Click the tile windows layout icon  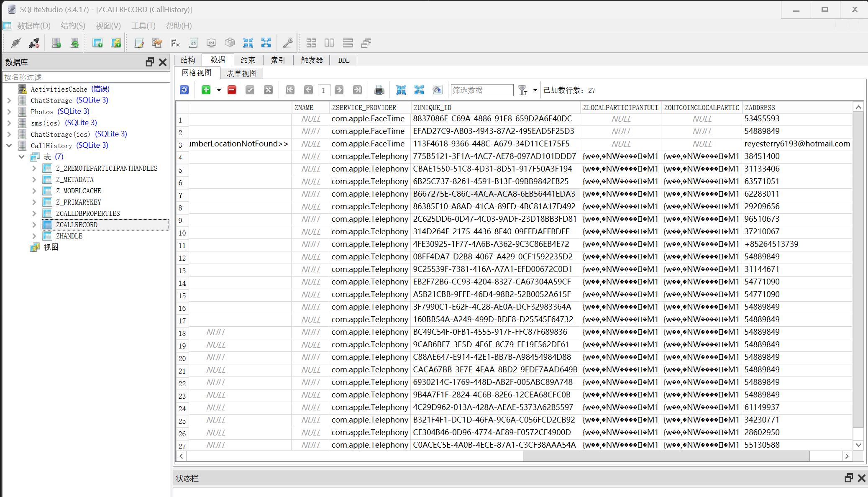tap(311, 43)
